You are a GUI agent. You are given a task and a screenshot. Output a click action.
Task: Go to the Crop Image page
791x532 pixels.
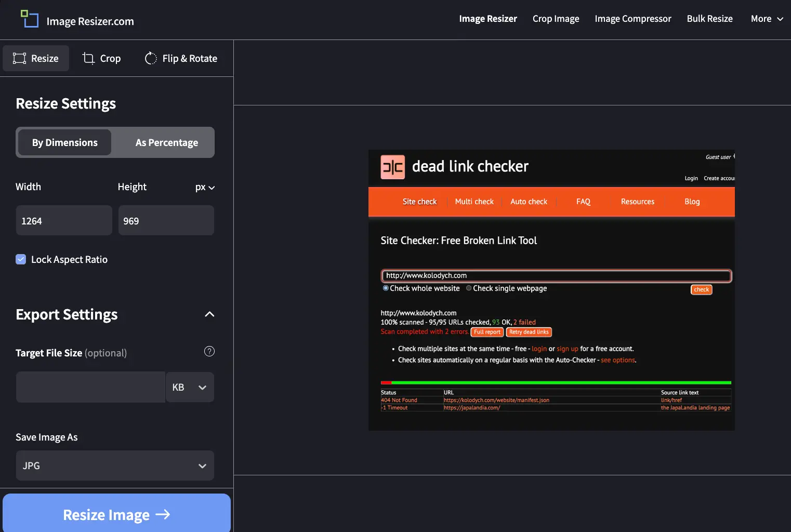(x=556, y=19)
